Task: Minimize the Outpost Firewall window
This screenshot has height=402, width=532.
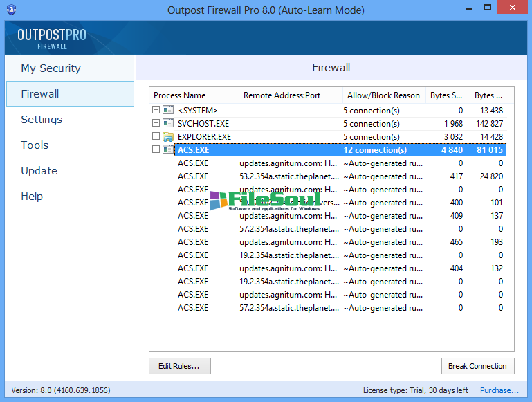Action: (469, 8)
